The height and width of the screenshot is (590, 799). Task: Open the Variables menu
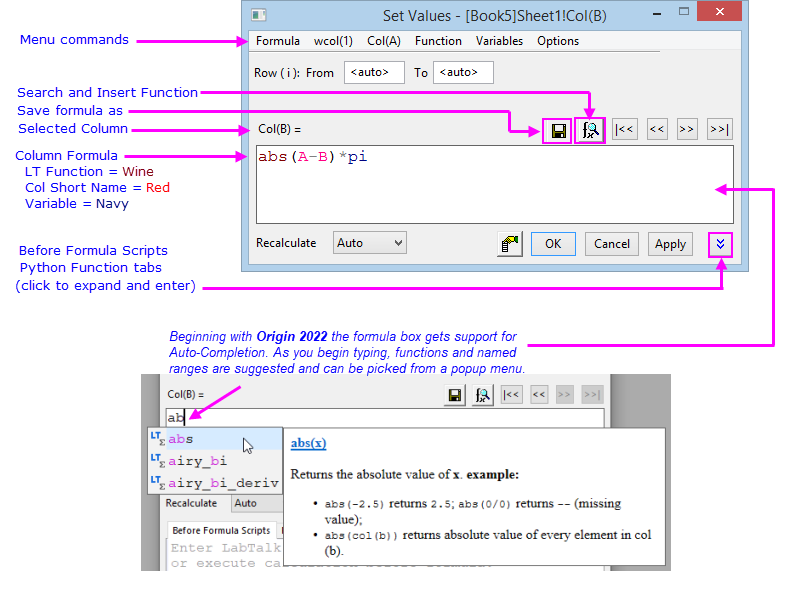499,41
